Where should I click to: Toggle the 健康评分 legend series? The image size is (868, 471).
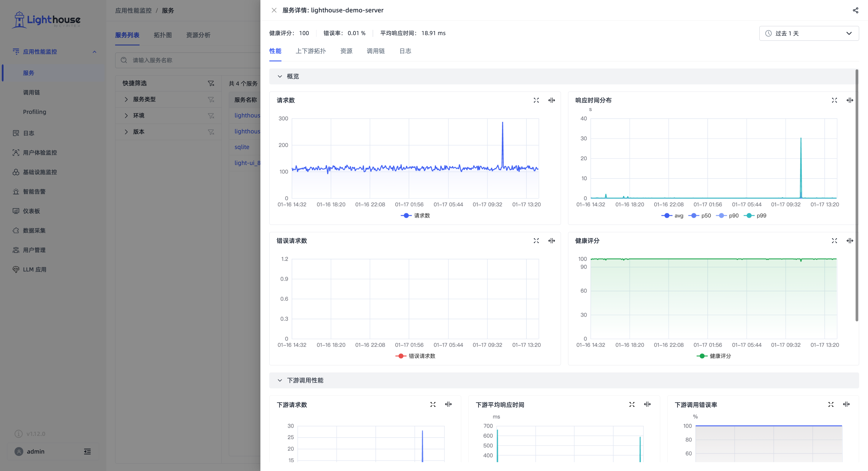click(x=714, y=356)
